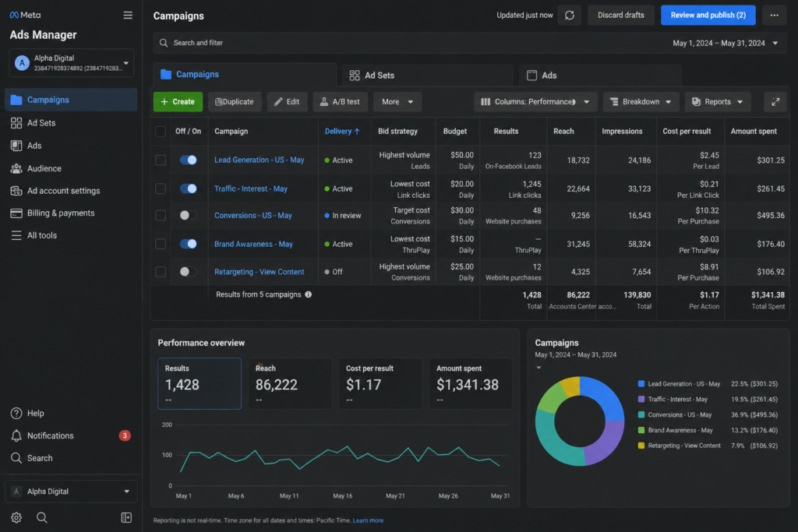
Task: Select the Results metric card
Action: 199,383
